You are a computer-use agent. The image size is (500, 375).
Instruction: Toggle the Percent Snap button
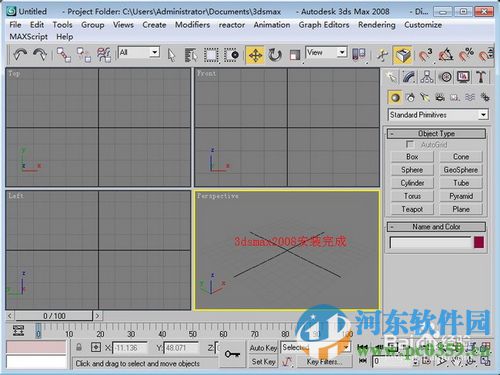point(466,55)
